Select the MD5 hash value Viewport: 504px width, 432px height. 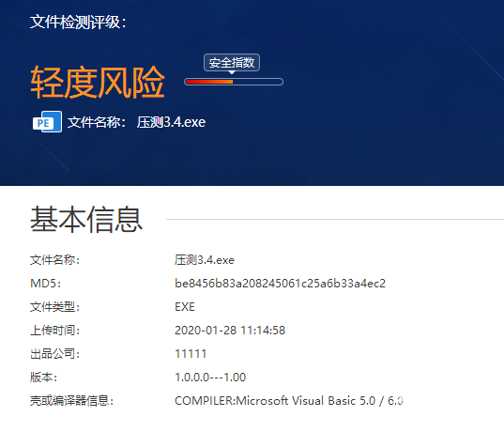[x=280, y=284]
